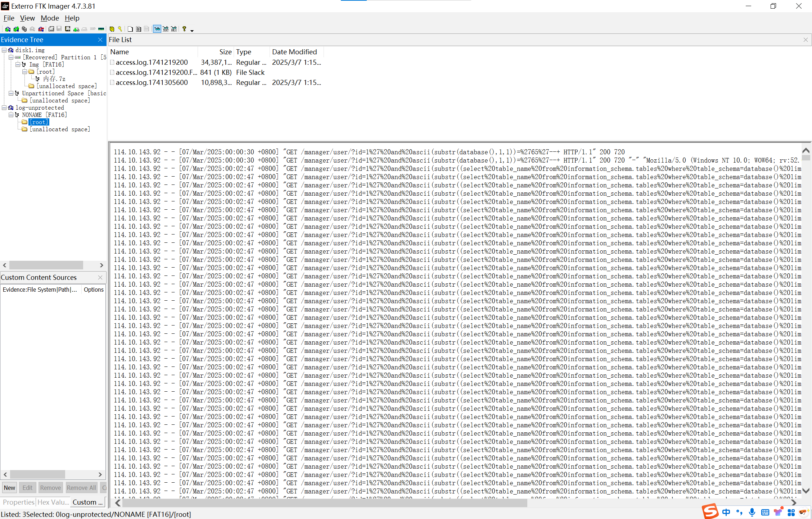812x519 pixels.
Task: Click the Create Disk Image icon
Action: [x=51, y=29]
